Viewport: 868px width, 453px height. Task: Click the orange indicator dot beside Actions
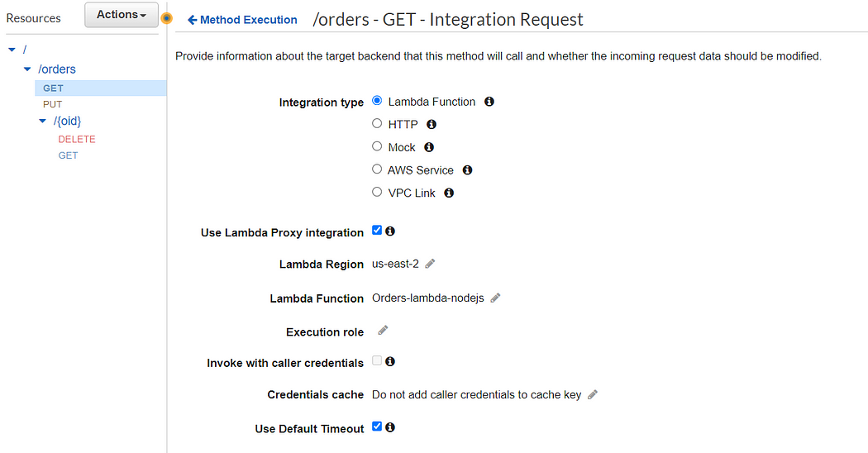click(x=166, y=18)
